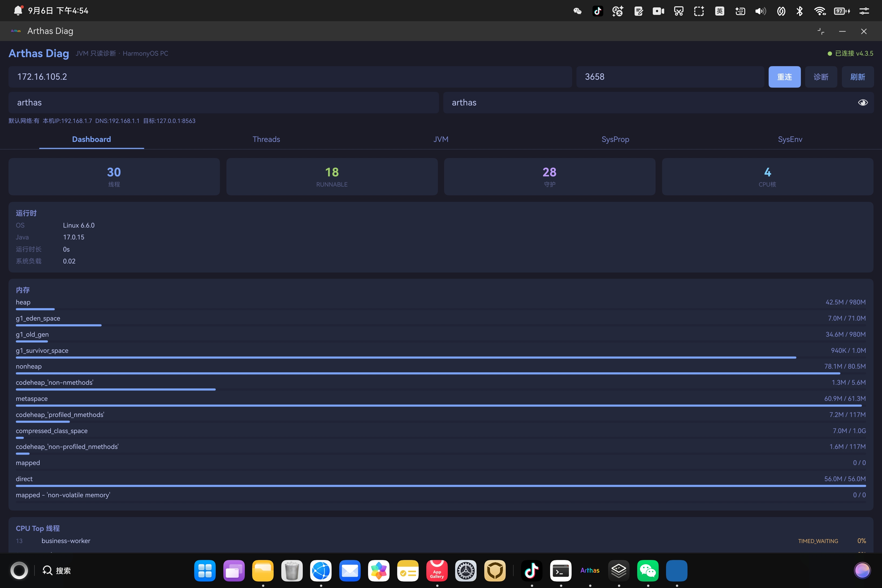Open the Files folder in dock
This screenshot has height=588, width=882.
(x=263, y=570)
